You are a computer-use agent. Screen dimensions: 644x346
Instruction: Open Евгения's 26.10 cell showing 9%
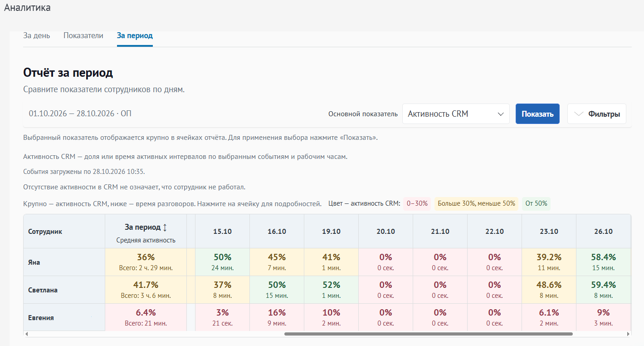[603, 317]
